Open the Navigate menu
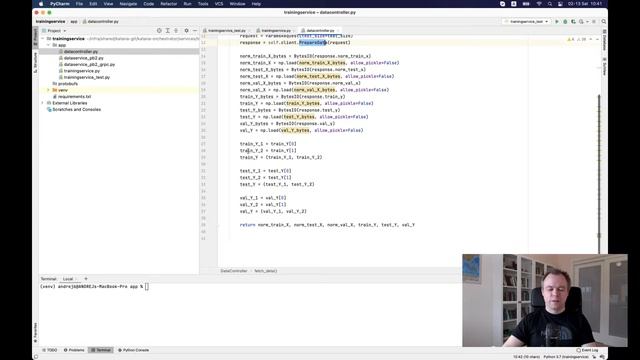 click(128, 4)
